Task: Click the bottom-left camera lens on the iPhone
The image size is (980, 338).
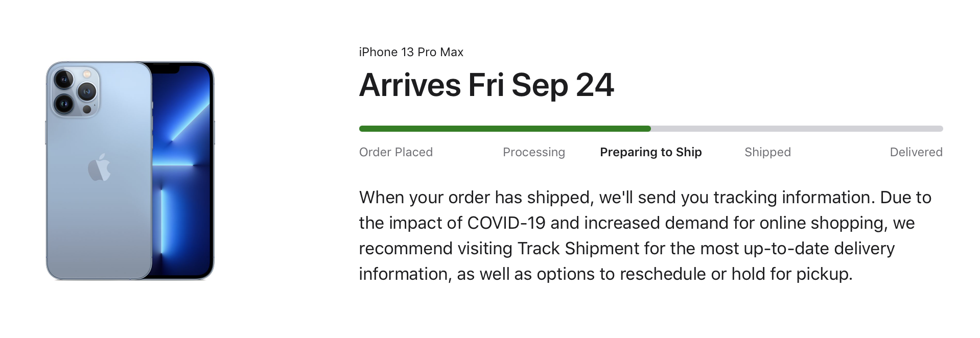Action: click(x=64, y=104)
